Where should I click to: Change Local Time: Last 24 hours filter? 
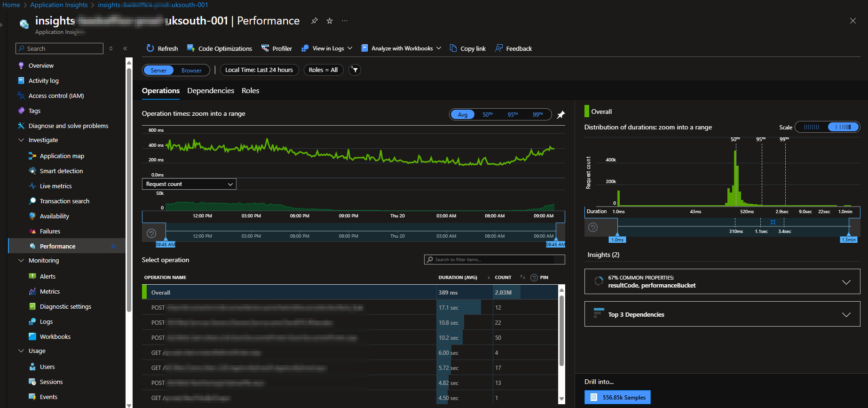[x=259, y=70]
